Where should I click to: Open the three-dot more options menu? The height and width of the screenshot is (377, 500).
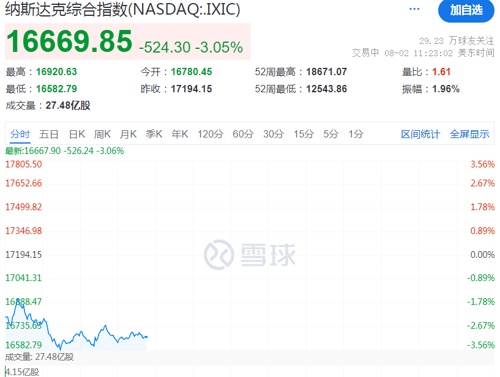tap(414, 9)
